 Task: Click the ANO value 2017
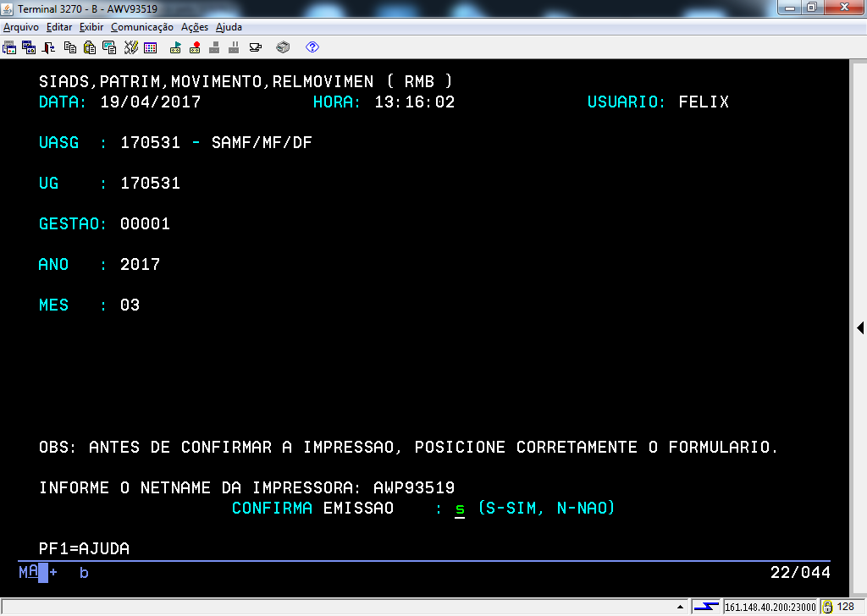click(x=140, y=264)
